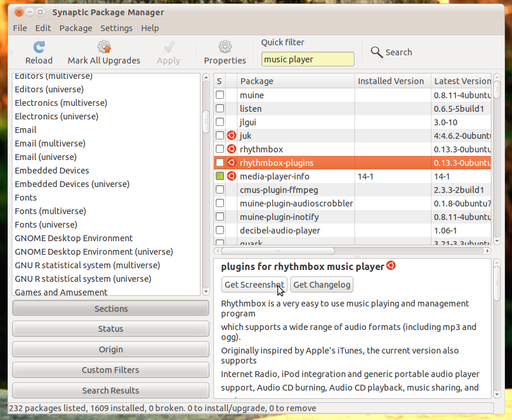Click the sections list scroll-down arrow
The image size is (512, 420).
[206, 292]
